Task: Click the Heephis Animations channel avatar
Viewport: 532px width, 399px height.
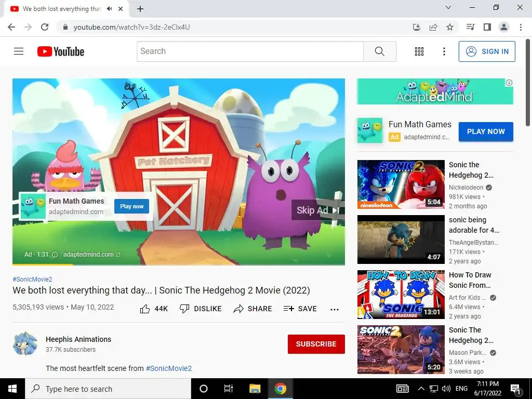Action: tap(25, 344)
